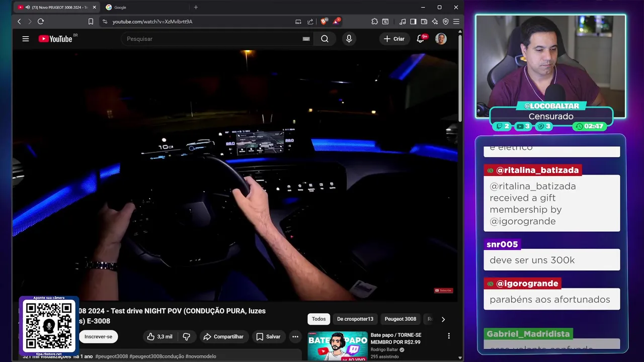Open the account avatar menu
The width and height of the screenshot is (644, 362).
point(441,39)
